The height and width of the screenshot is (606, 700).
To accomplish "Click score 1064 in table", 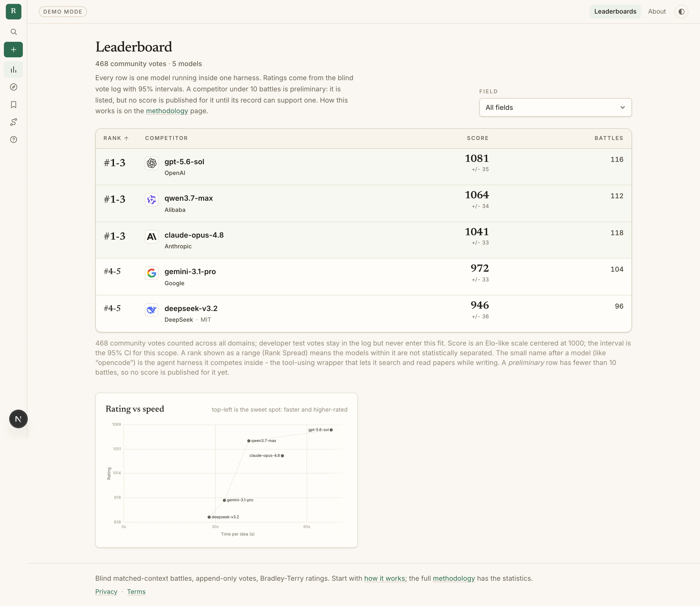I will pos(477,195).
